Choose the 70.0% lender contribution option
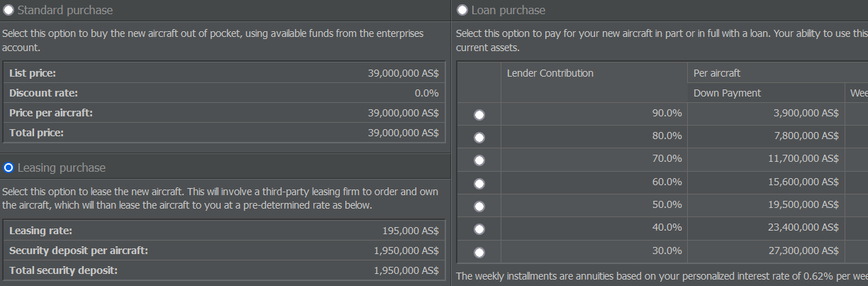The image size is (868, 286). click(x=479, y=160)
